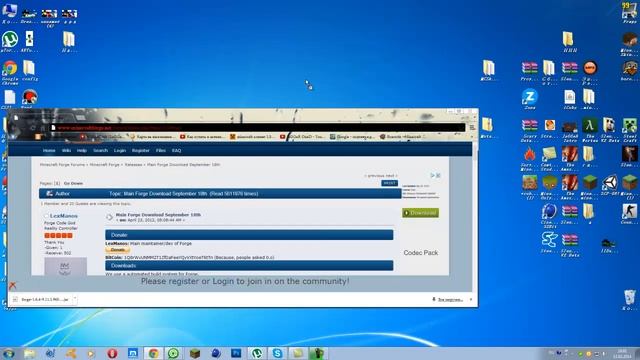This screenshot has width=640, height=360.
Task: Open Skype from taskbar
Action: pyautogui.click(x=277, y=353)
